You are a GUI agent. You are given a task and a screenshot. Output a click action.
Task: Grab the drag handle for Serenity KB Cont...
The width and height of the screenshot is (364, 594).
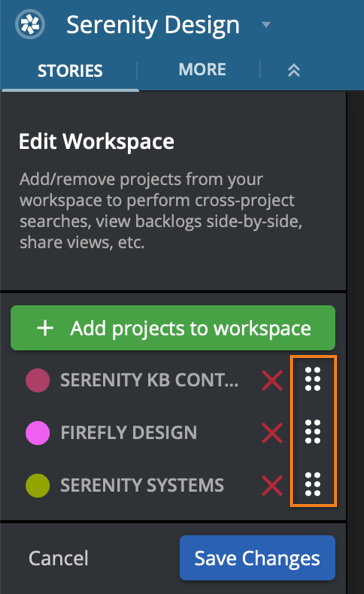pos(313,379)
